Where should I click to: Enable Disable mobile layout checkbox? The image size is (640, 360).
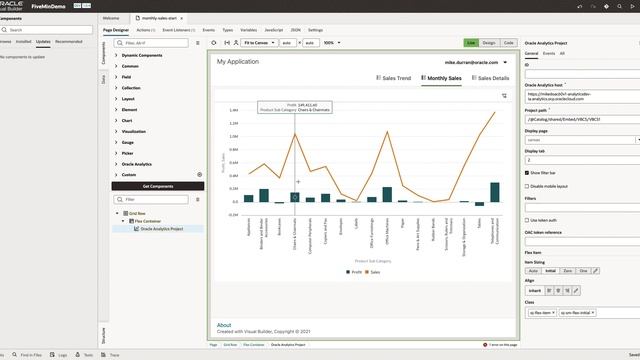(x=527, y=186)
